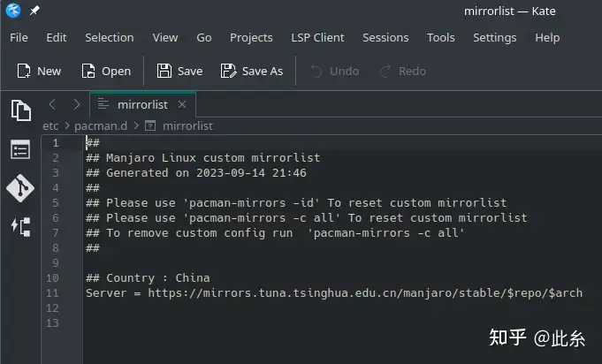Open the LSP Client menu
This screenshot has height=364, width=602.
[x=317, y=38]
